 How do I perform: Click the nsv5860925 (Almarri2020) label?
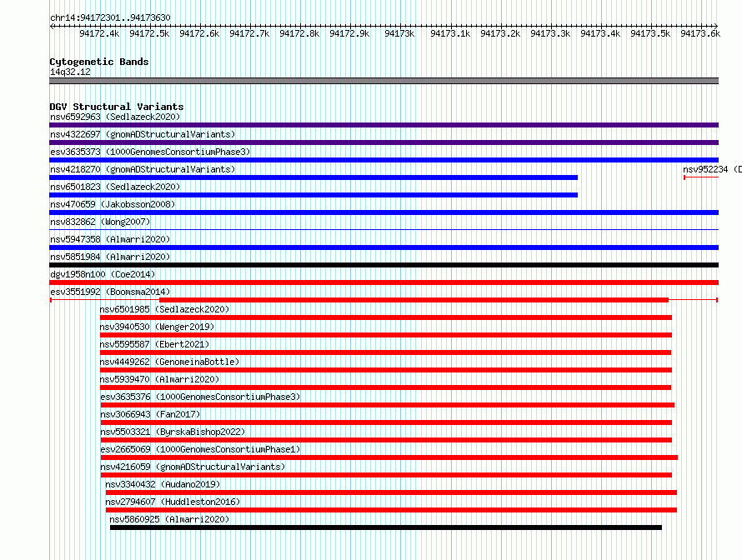tap(169, 519)
